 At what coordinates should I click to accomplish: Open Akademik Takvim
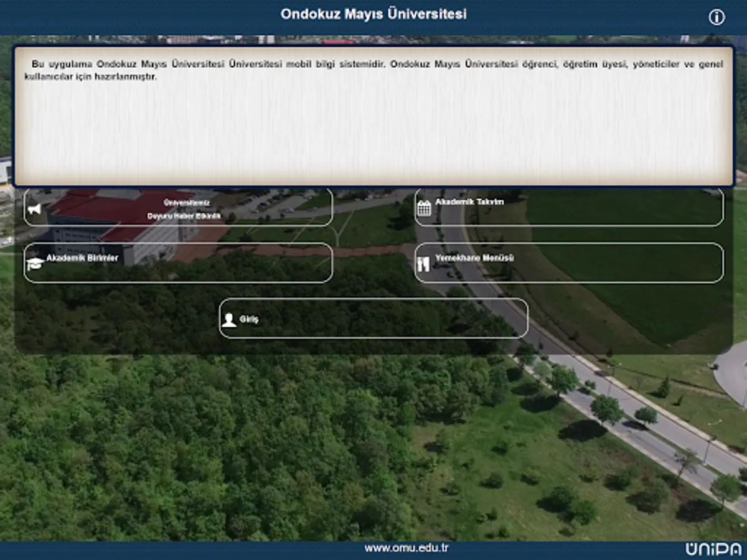(x=569, y=207)
